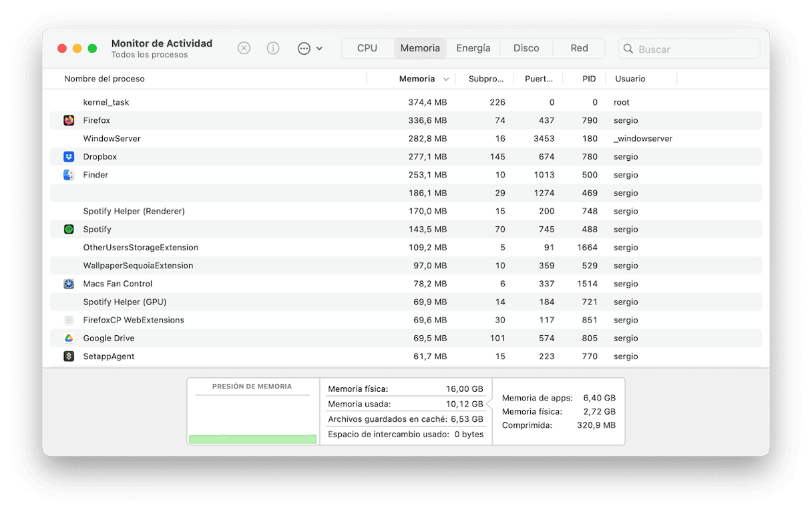Sort by PID column header
The image size is (812, 512).
point(588,79)
